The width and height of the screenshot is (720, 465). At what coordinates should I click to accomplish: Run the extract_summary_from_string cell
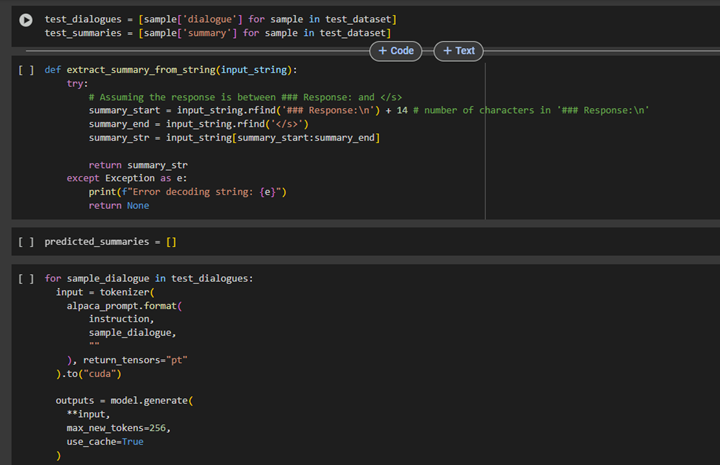point(26,70)
